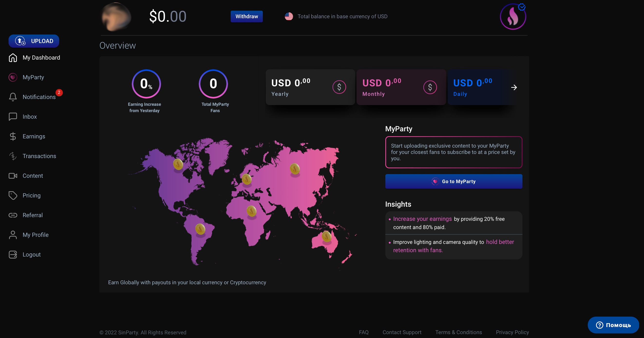644x338 pixels.
Task: Click the blurred profile picture thumbnail
Action: [116, 17]
